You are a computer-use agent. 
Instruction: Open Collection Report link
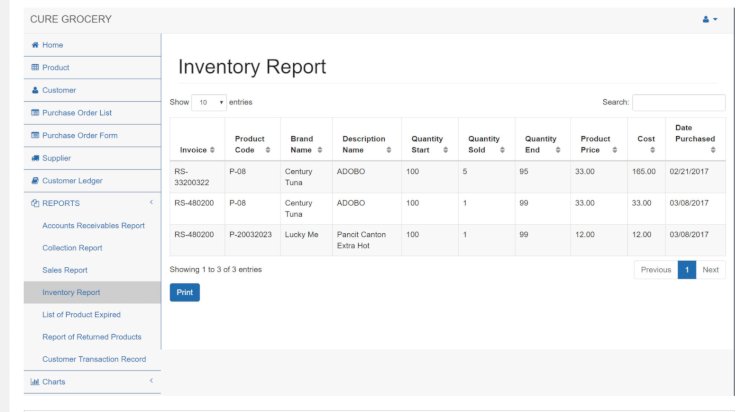pos(72,248)
